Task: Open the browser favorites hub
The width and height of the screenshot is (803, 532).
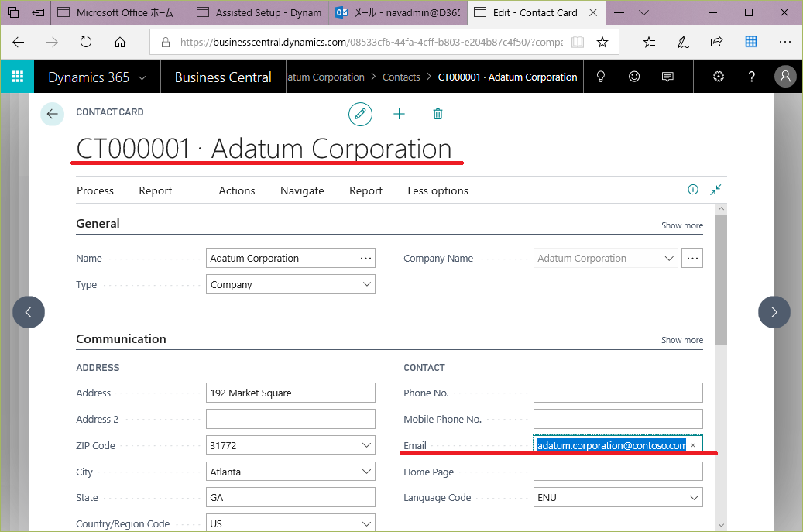Action: (x=650, y=42)
